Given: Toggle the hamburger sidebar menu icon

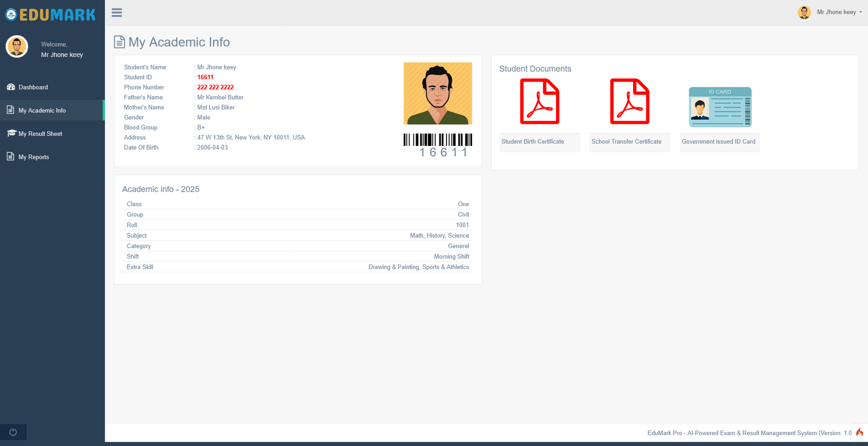Looking at the screenshot, I should click(117, 12).
